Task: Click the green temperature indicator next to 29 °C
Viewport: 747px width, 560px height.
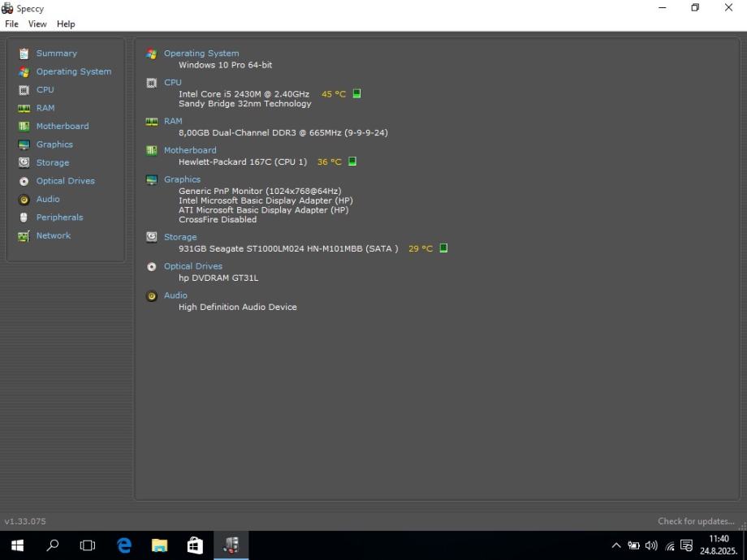Action: point(443,248)
